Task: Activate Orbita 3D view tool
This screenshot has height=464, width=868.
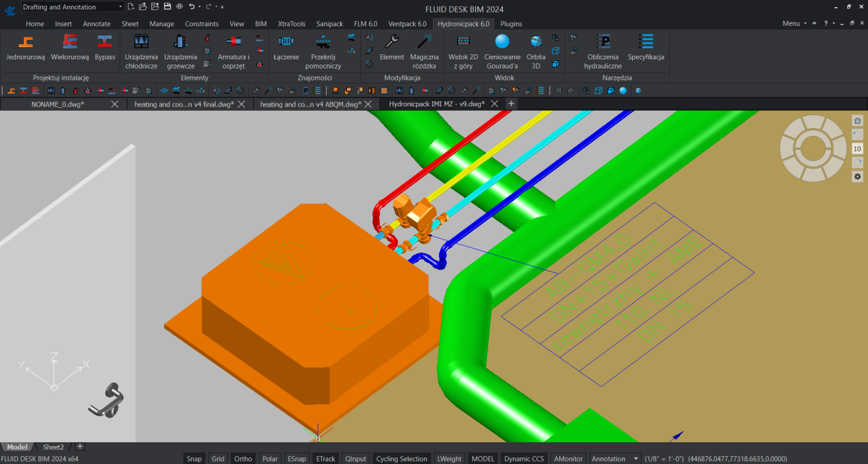Action: [x=536, y=43]
